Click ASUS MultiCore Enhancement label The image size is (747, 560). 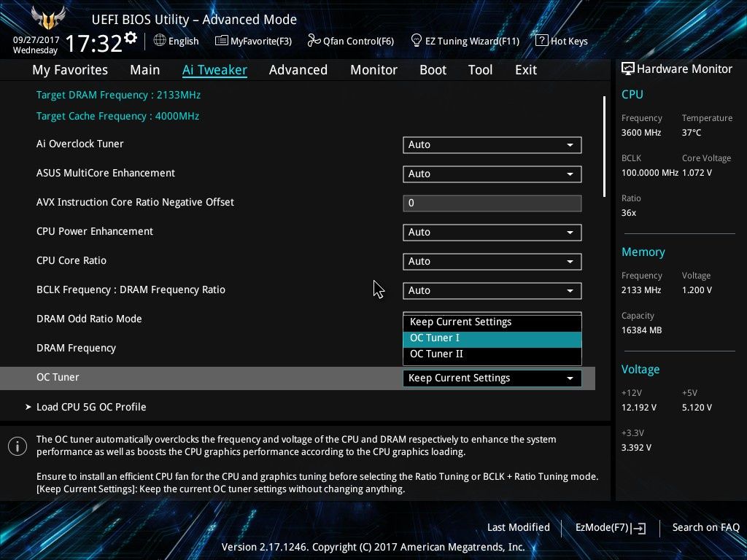(106, 173)
